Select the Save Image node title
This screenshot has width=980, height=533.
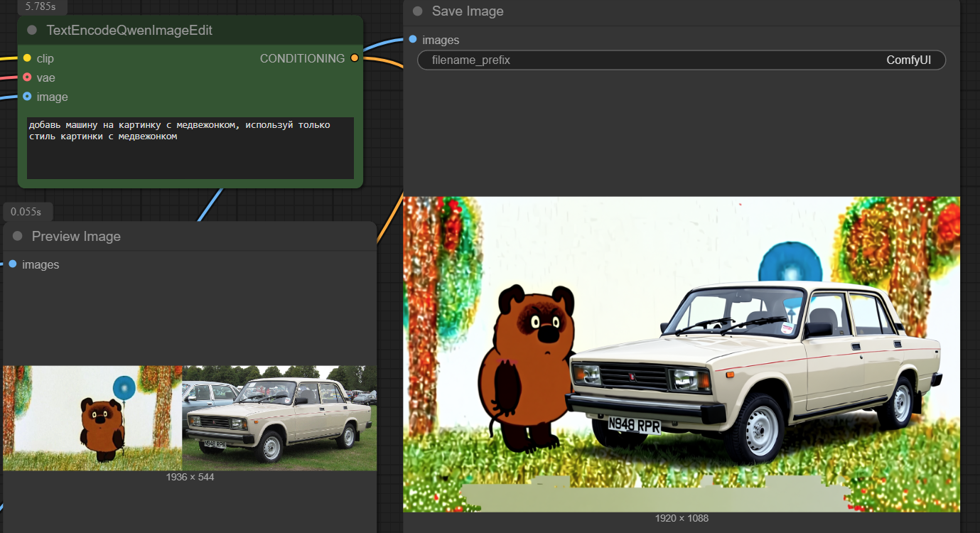coord(468,11)
